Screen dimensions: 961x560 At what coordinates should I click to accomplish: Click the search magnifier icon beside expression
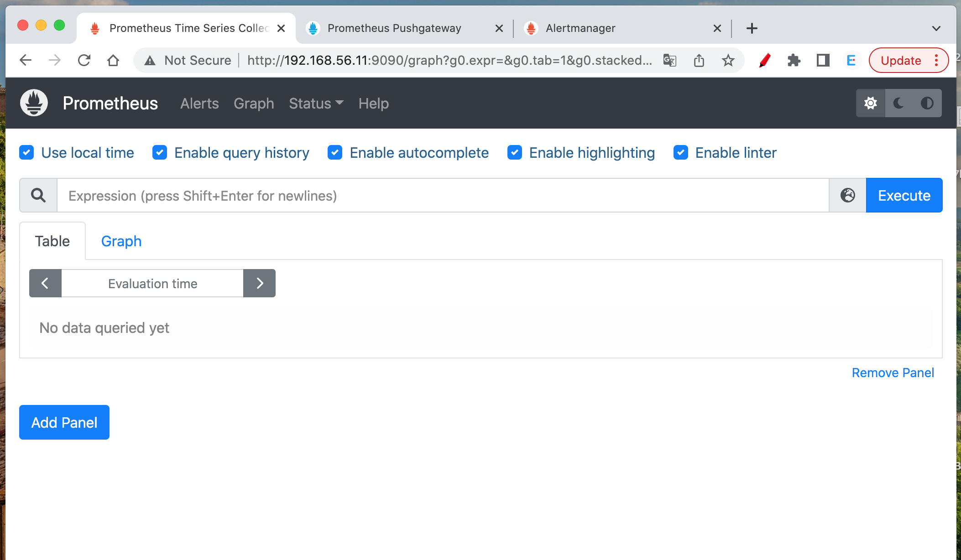[38, 195]
